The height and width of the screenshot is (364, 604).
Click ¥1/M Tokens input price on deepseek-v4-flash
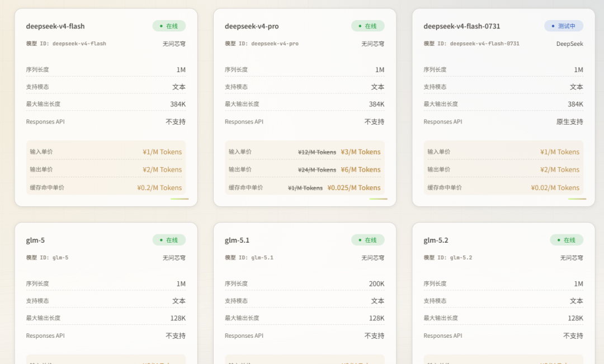162,152
